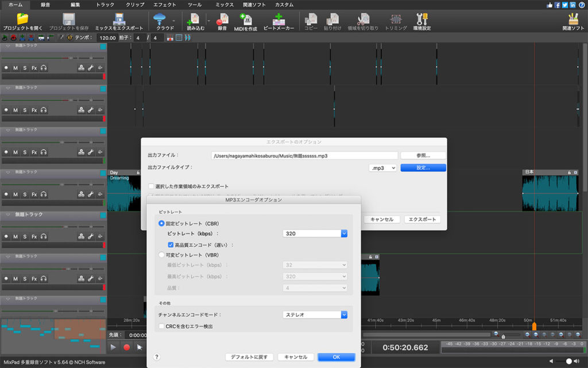
Task: Click エクスポート button in export dialog
Action: click(422, 219)
